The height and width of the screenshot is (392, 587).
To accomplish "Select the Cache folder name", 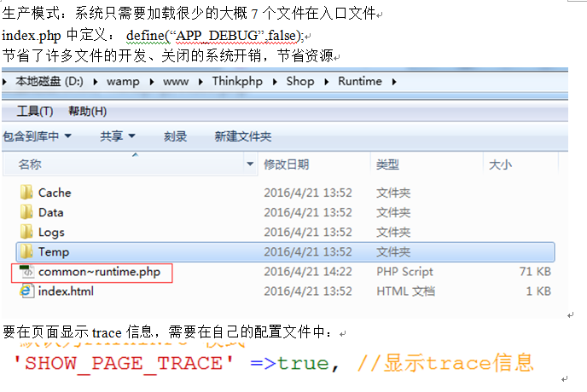I will [x=55, y=193].
